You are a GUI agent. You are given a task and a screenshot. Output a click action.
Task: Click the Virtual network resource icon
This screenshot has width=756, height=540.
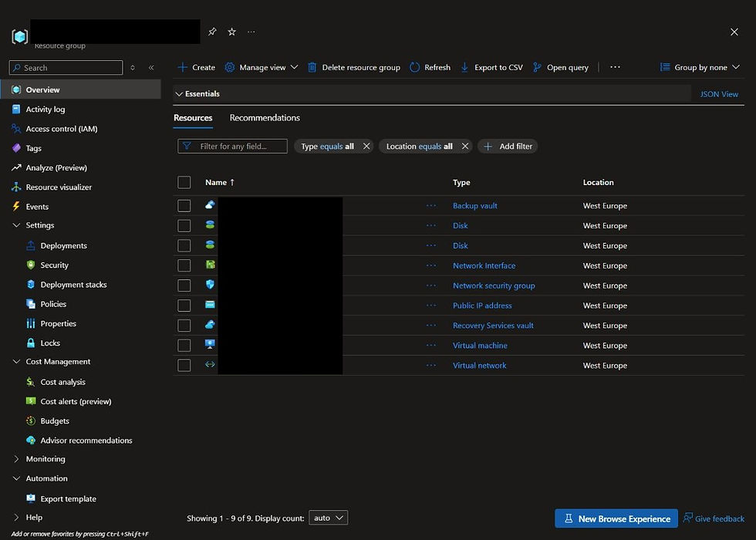click(210, 364)
